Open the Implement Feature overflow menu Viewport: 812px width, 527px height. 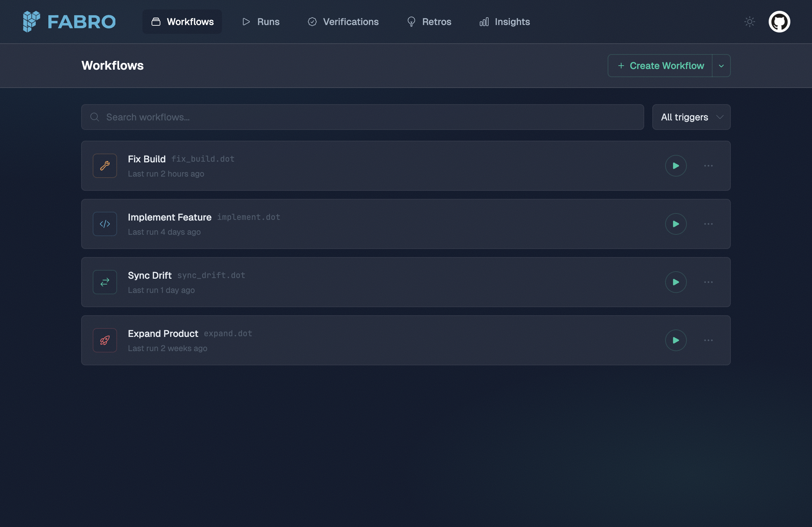(x=708, y=224)
